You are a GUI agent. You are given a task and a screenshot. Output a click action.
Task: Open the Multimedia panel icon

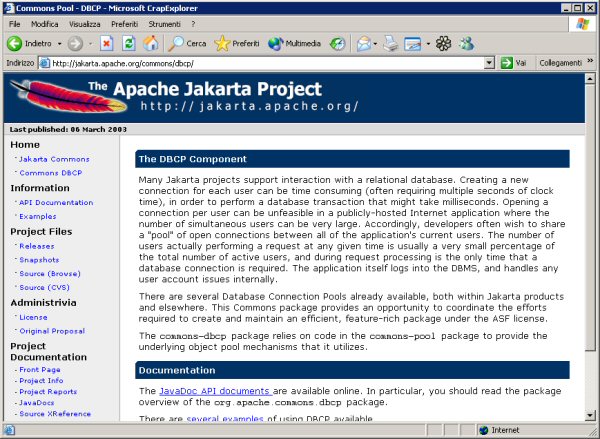tap(294, 44)
